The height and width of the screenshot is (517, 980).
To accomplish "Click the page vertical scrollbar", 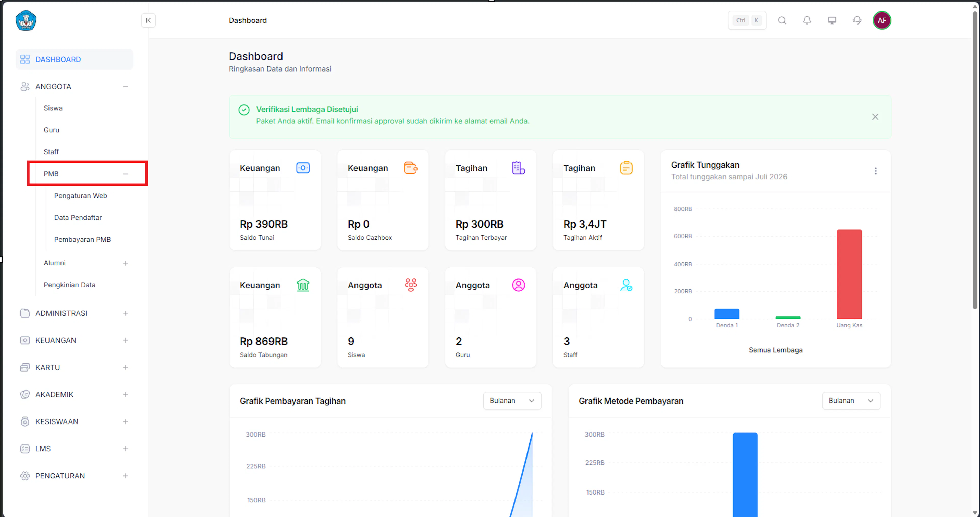I will click(975, 160).
